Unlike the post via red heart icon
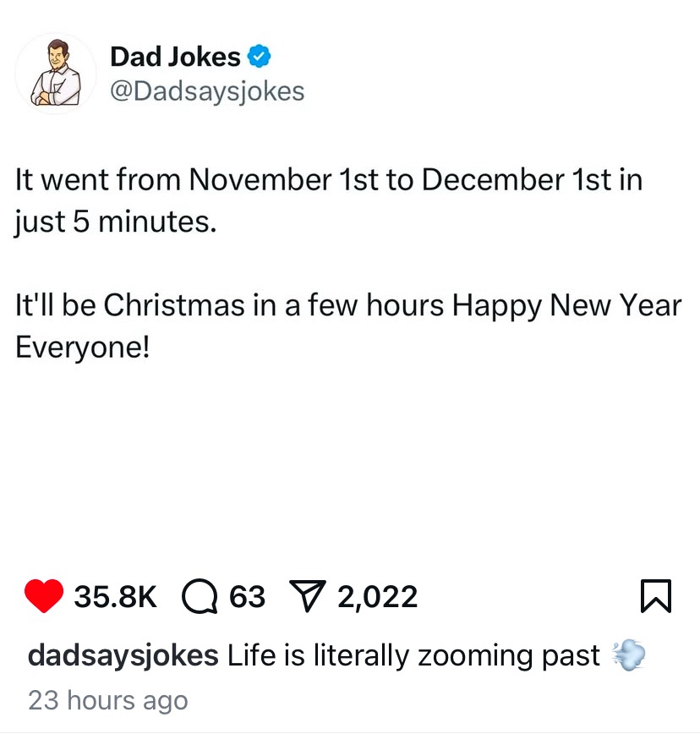The image size is (700, 734). click(x=45, y=597)
